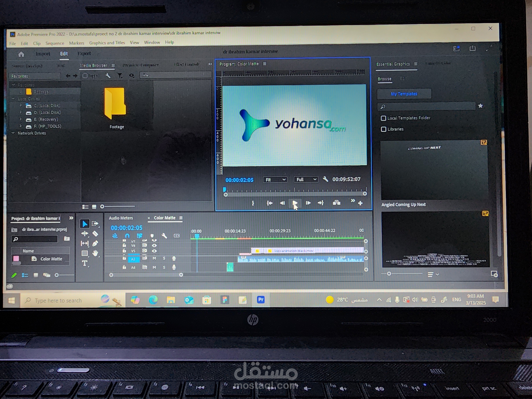This screenshot has width=532, height=399.
Task: Click the Add Marker icon in timeline
Action: (x=152, y=236)
